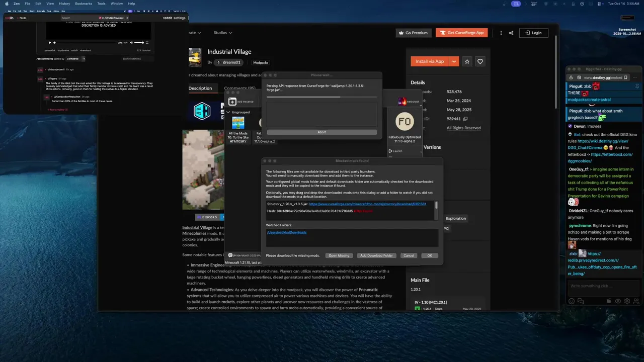Open the three-dot menu on CurseForge header
Viewport: 644px width, 362px height.
pyautogui.click(x=501, y=33)
